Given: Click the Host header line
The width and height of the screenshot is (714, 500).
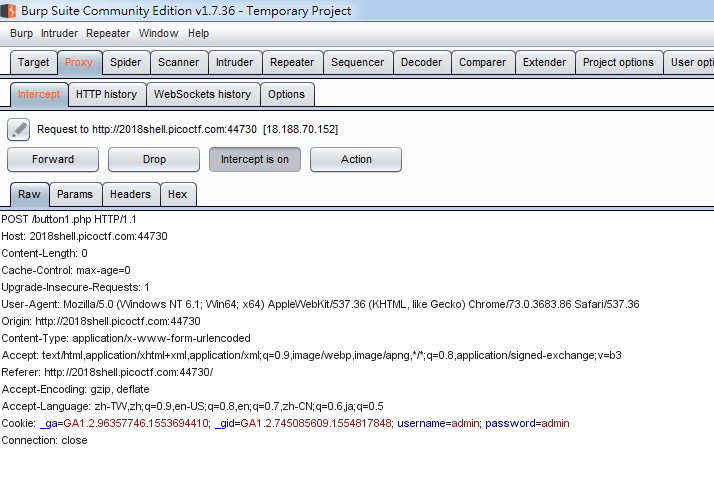Looking at the screenshot, I should (x=84, y=236).
